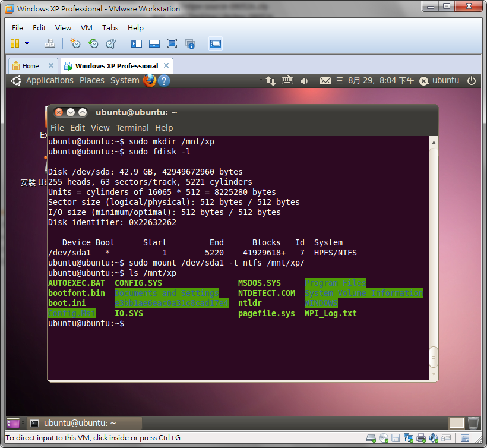
Task: Revert the VM to previous snapshot
Action: (93, 43)
